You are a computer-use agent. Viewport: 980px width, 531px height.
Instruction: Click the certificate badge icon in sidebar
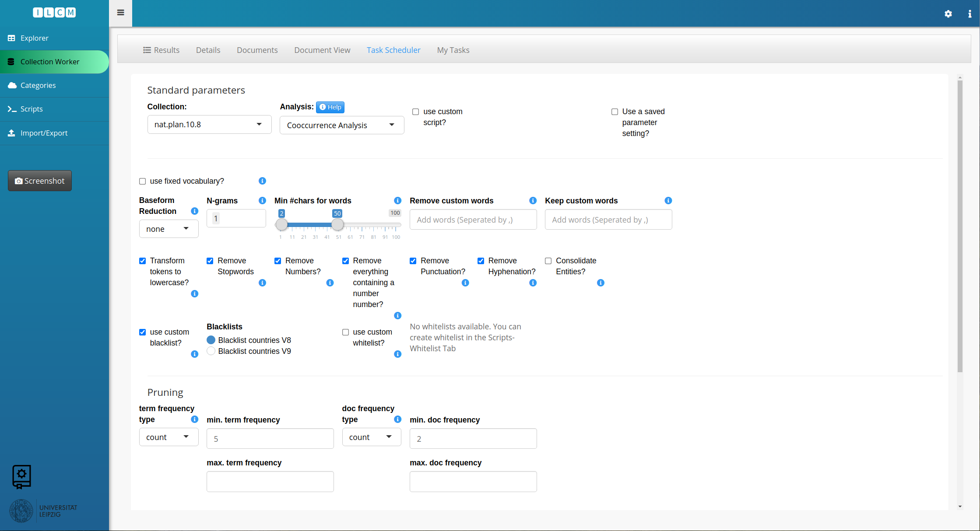[21, 476]
